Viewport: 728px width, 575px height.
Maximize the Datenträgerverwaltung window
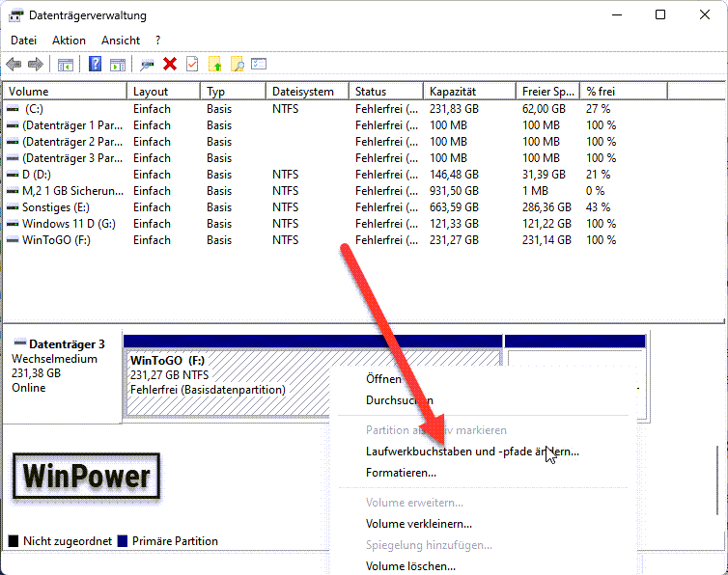660,14
